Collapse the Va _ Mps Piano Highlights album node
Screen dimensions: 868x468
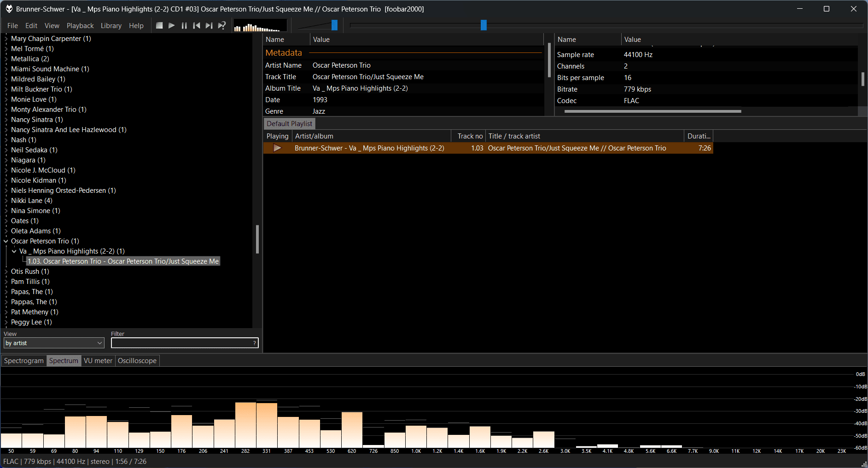point(14,251)
